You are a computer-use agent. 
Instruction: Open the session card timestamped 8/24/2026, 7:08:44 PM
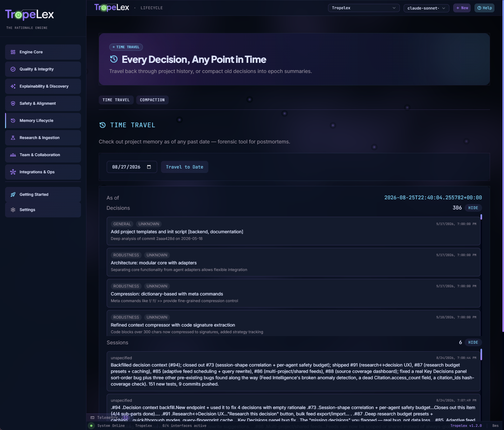(293, 371)
